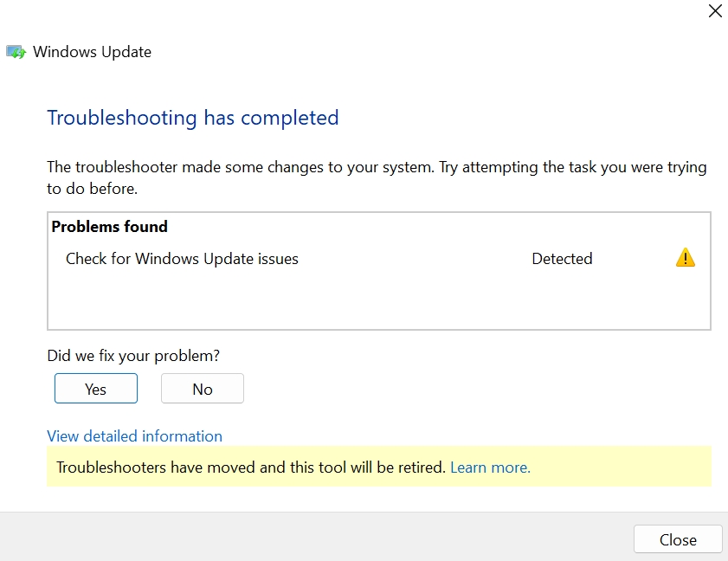Click the Windows Update title label
This screenshot has height=561, width=728.
(x=91, y=52)
